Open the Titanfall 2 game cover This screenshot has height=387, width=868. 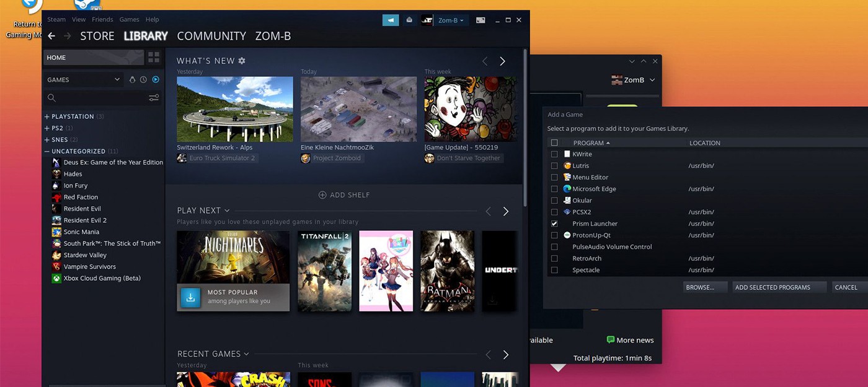(324, 271)
